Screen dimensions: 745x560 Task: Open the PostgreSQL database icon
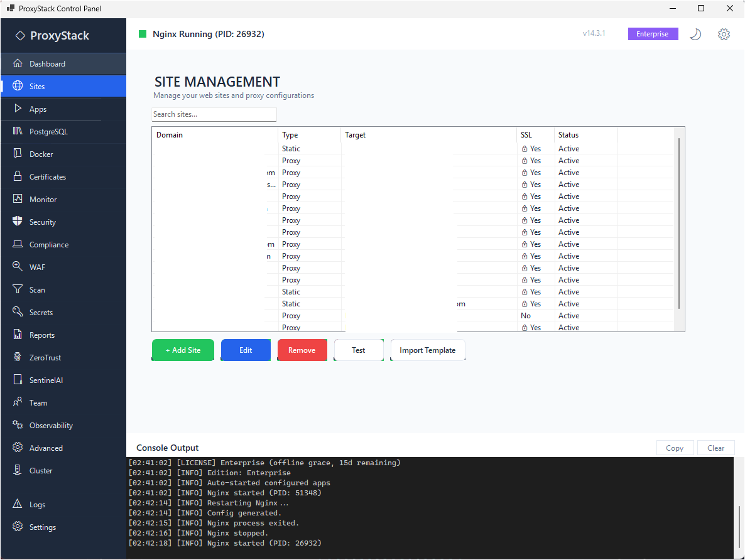(x=18, y=131)
